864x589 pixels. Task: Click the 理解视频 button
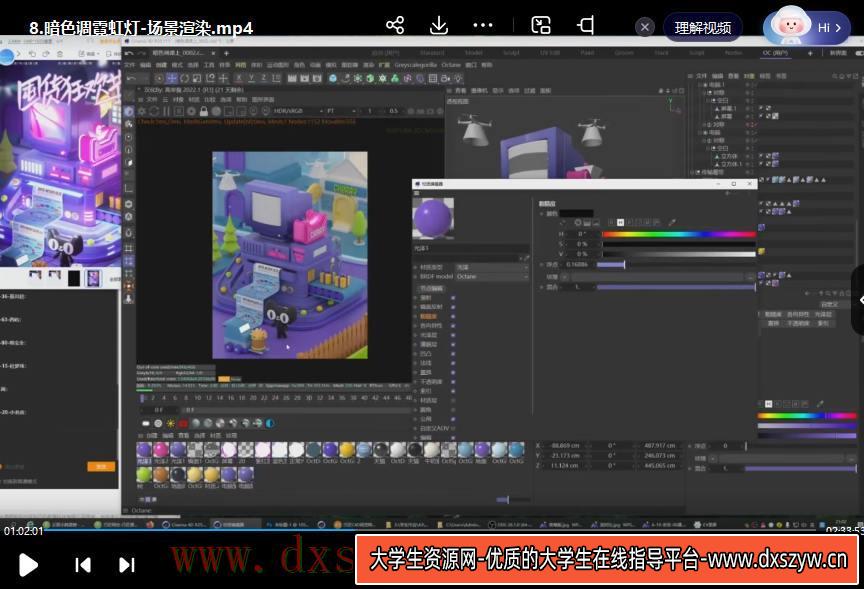[703, 27]
